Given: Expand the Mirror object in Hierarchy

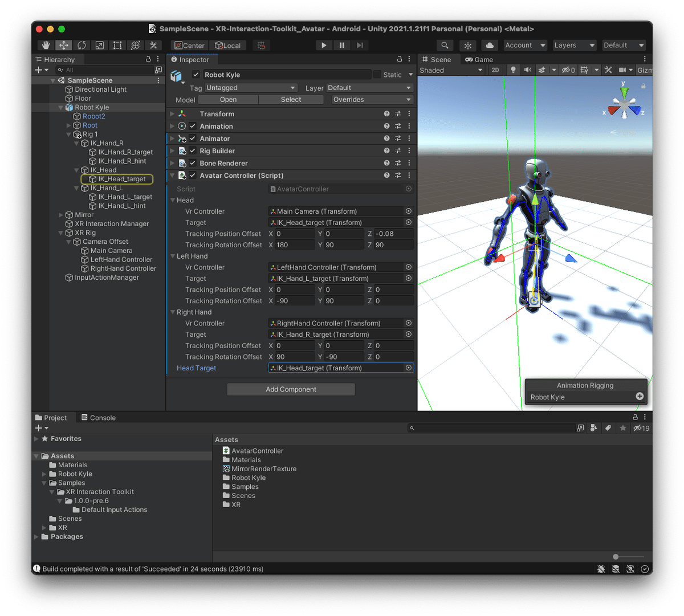Looking at the screenshot, I should [x=62, y=215].
